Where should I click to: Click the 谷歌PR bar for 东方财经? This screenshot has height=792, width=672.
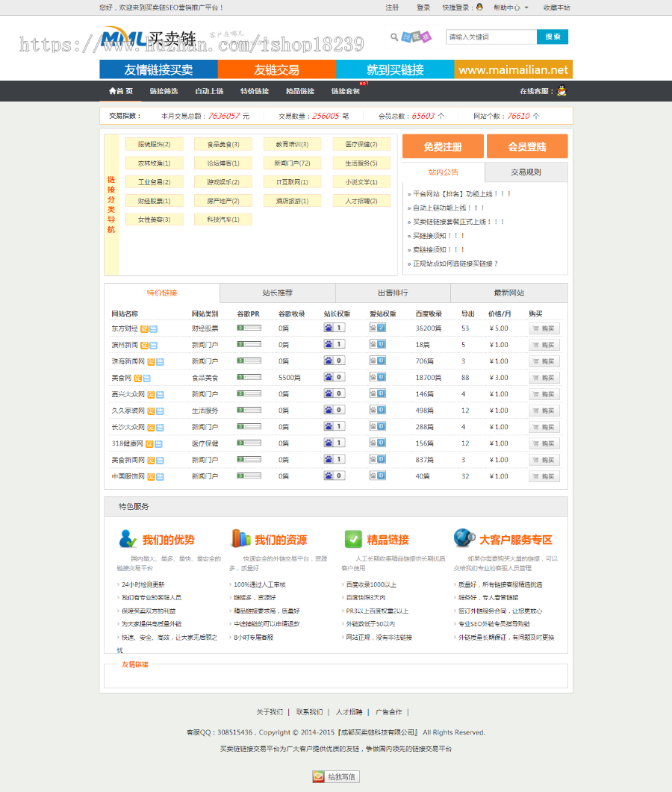click(x=249, y=328)
